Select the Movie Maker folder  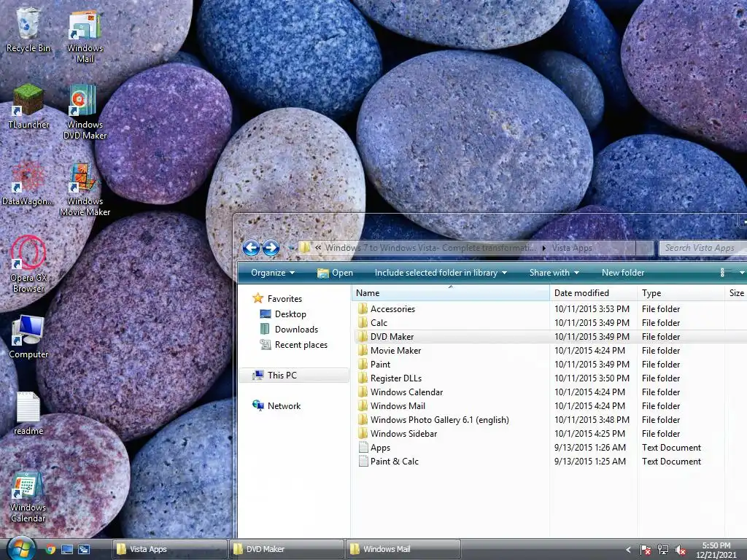click(396, 351)
